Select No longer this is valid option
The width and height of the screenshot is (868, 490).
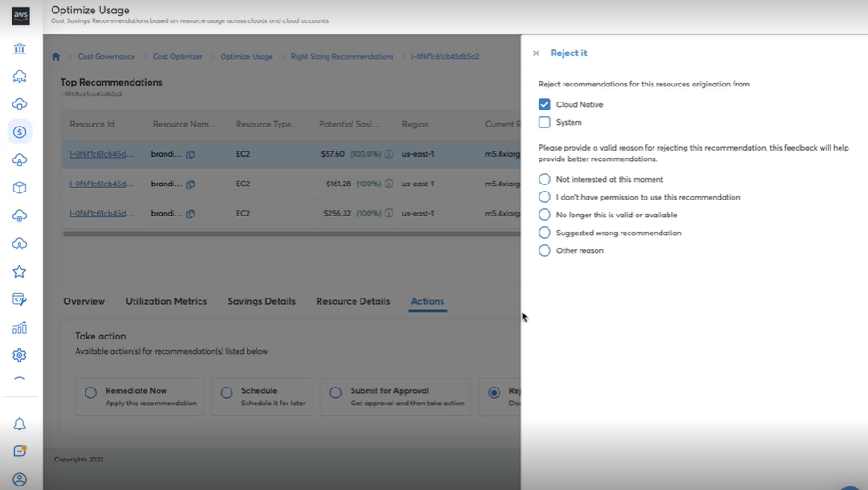545,215
